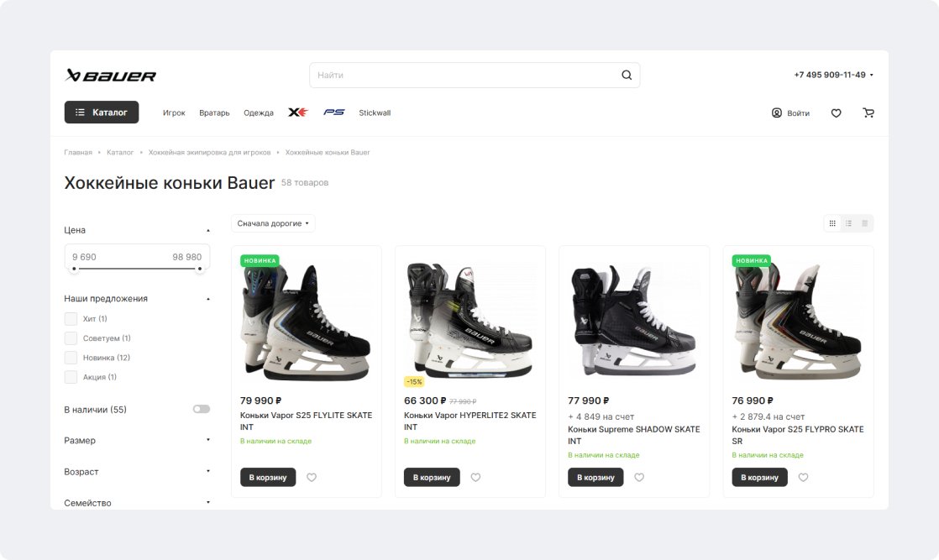
Task: Toggle the В наличии switch
Action: tap(201, 409)
